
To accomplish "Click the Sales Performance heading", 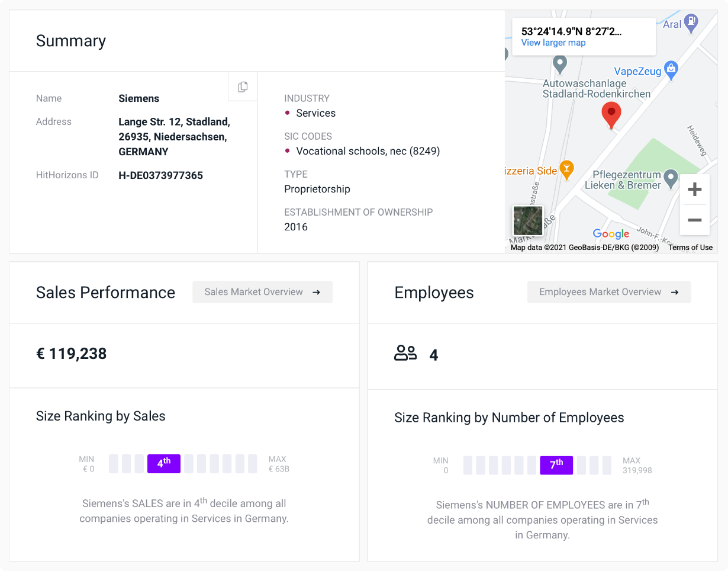I will [105, 293].
